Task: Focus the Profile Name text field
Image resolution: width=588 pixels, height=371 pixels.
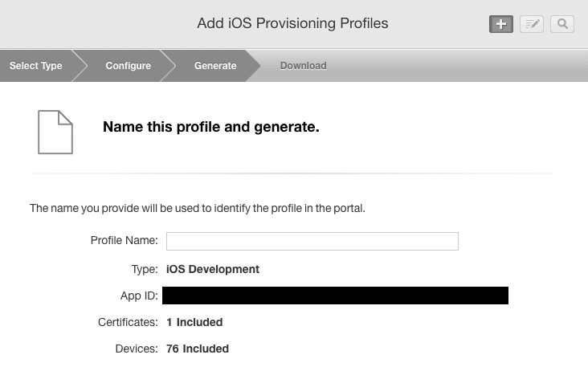Action: coord(312,241)
